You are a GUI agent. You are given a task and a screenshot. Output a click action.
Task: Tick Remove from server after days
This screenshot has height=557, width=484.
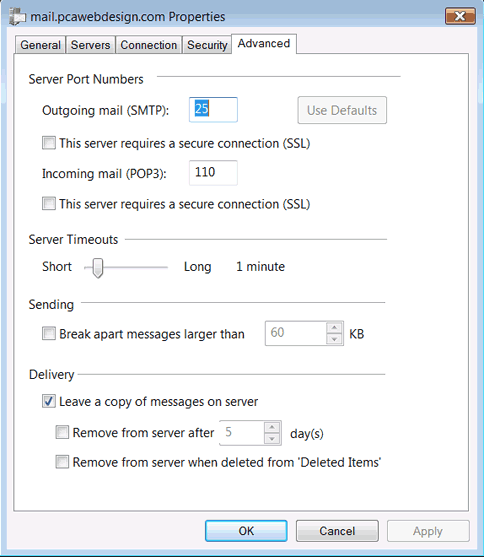(x=62, y=433)
